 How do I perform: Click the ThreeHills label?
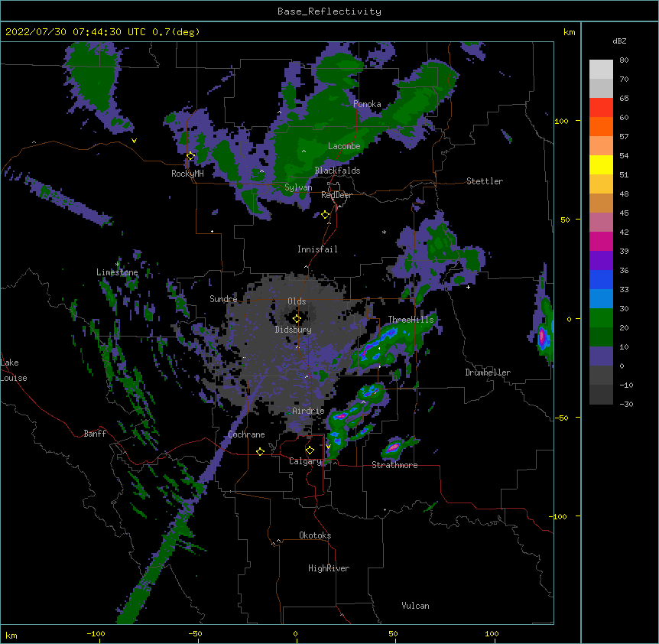coord(411,320)
